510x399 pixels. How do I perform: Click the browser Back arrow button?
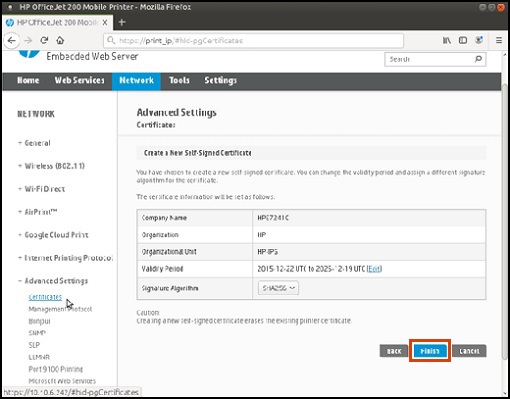(12, 41)
